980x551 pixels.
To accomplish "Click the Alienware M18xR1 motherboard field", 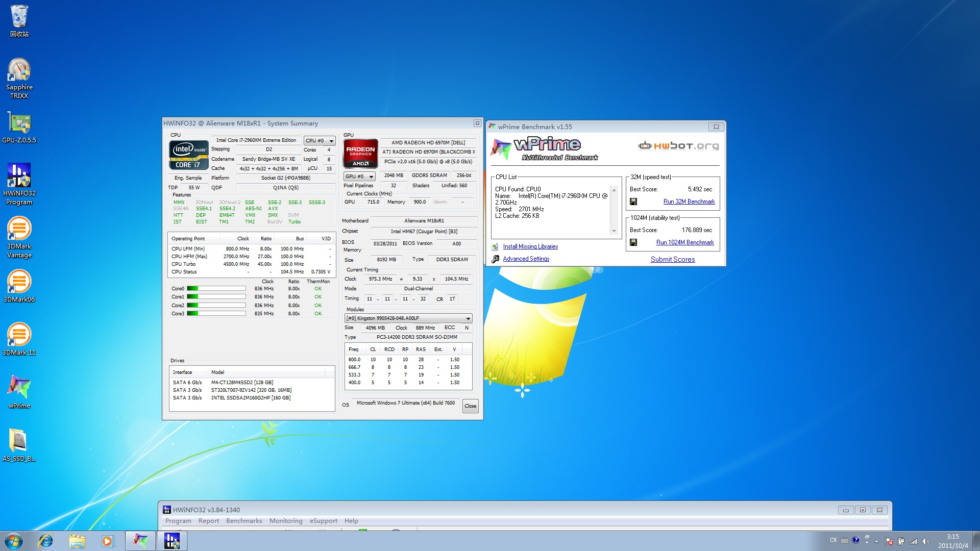I will click(x=424, y=221).
